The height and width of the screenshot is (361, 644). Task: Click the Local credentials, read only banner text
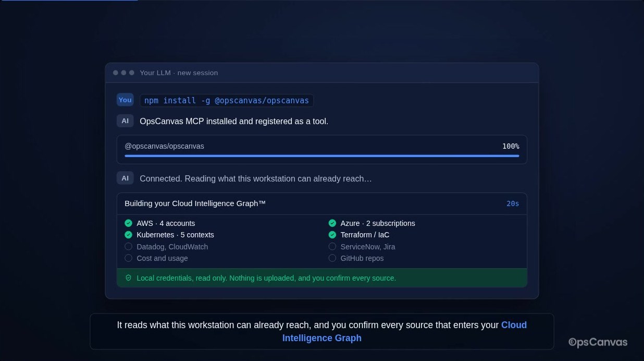[x=266, y=278]
